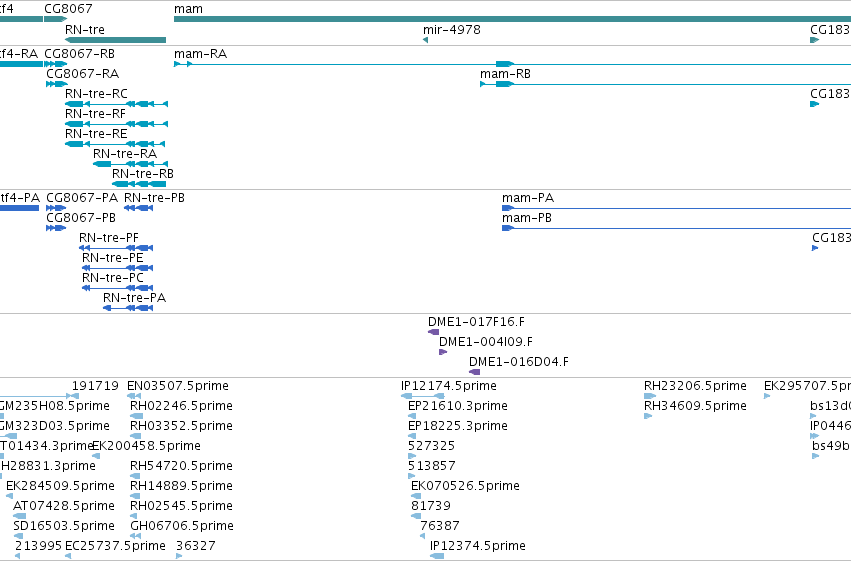This screenshot has height=561, width=851.
Task: Select the mam-RB transcript
Action: click(665, 84)
